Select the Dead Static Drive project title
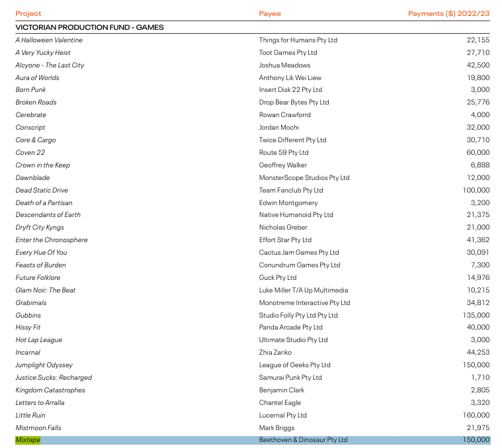The height and width of the screenshot is (448, 502). [x=42, y=190]
